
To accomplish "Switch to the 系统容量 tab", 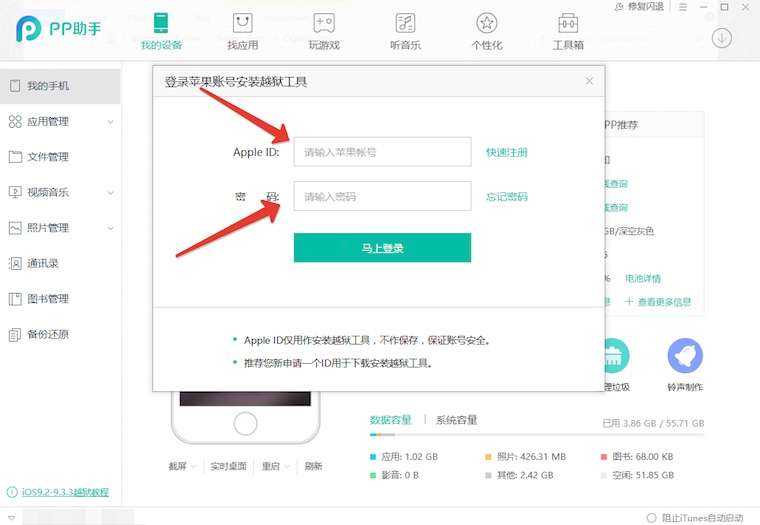I will (456, 420).
